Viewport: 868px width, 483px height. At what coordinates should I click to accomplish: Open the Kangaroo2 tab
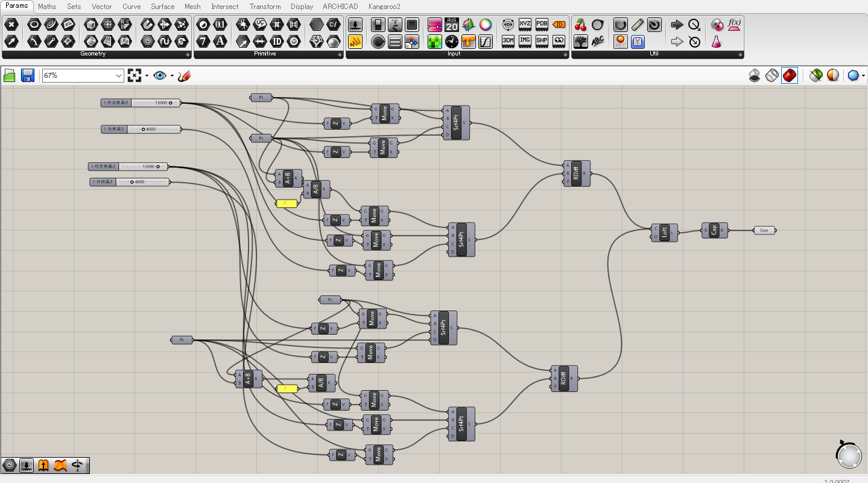pos(385,7)
